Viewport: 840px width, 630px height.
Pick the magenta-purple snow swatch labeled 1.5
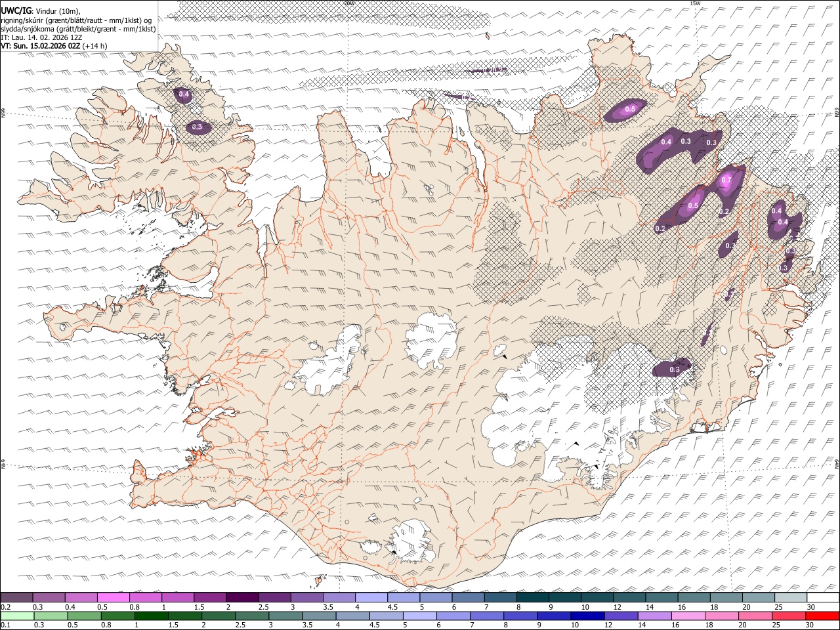(x=210, y=597)
